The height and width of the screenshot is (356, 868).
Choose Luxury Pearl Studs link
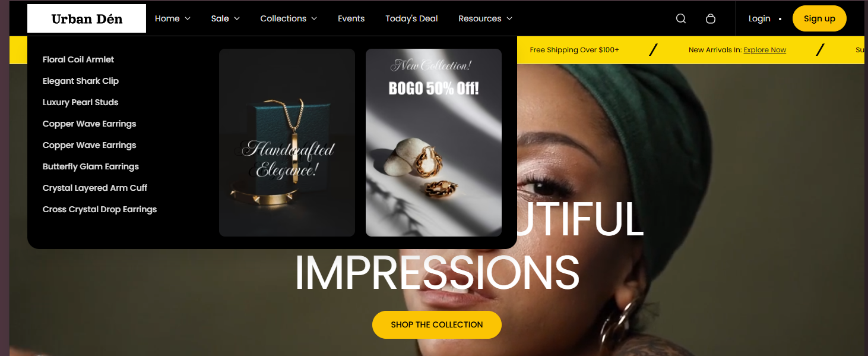[81, 102]
